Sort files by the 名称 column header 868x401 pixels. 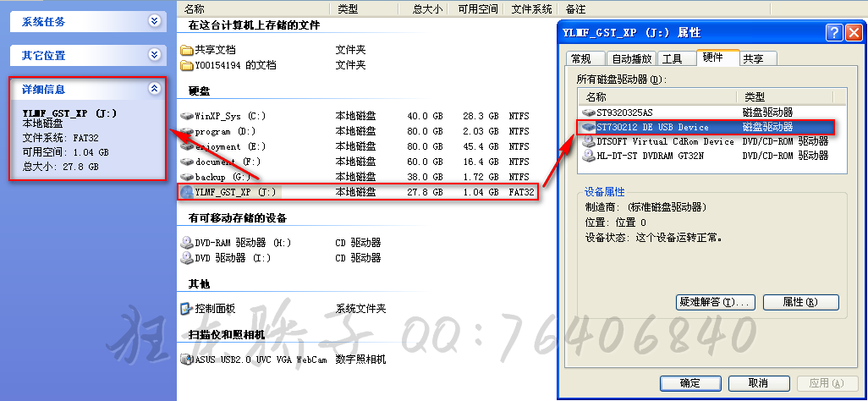click(x=255, y=8)
